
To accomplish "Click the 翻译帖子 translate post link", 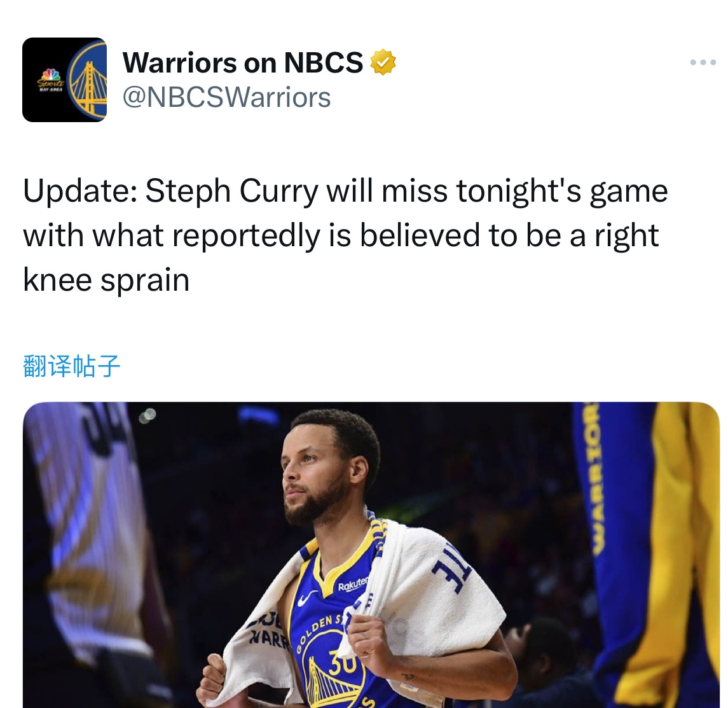I will (71, 366).
